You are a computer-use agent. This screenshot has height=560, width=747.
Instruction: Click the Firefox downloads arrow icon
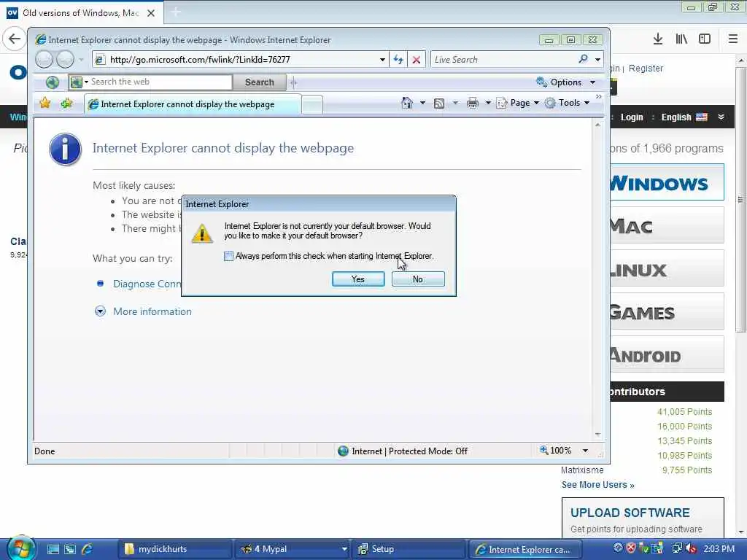[658, 39]
